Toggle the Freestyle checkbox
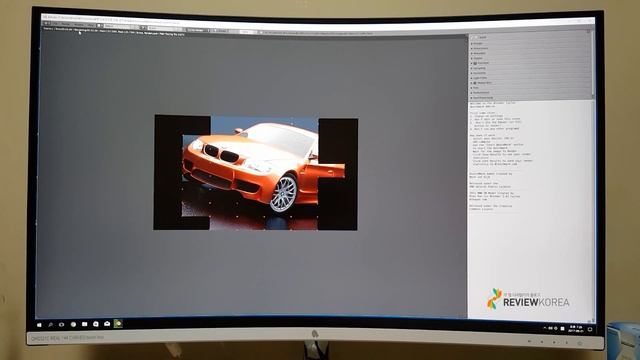 pyautogui.click(x=475, y=63)
